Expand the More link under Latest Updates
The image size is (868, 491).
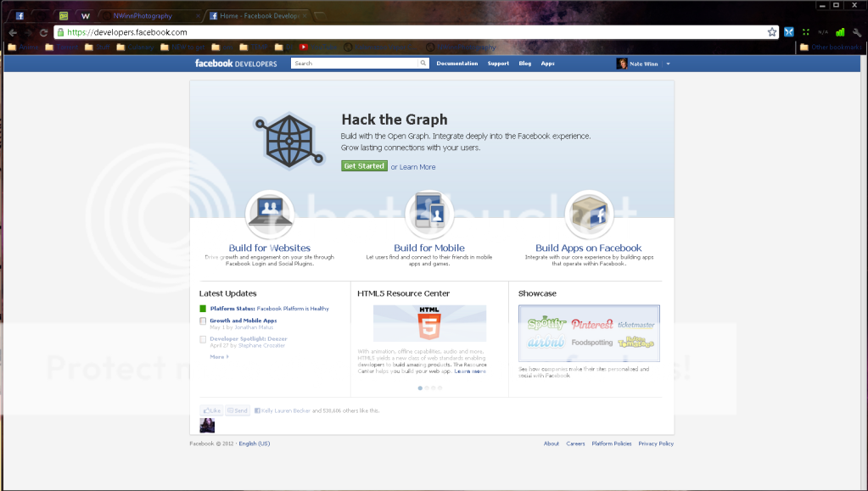[219, 357]
